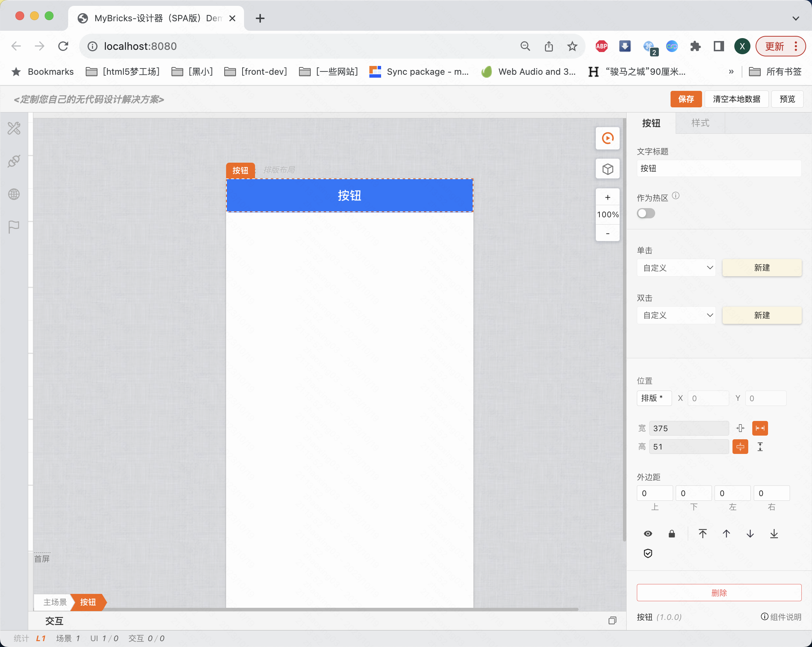Open the [front-dev] bookmarks folder

click(x=256, y=71)
